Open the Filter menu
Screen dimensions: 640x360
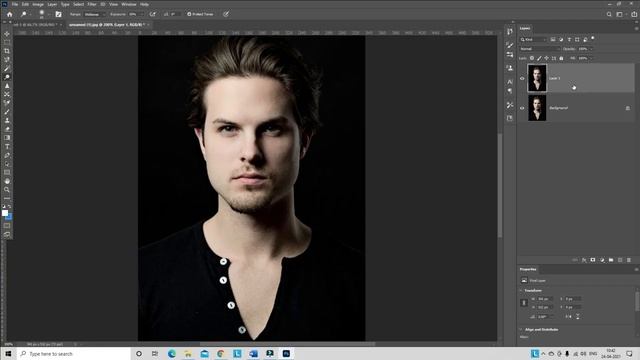(92, 4)
